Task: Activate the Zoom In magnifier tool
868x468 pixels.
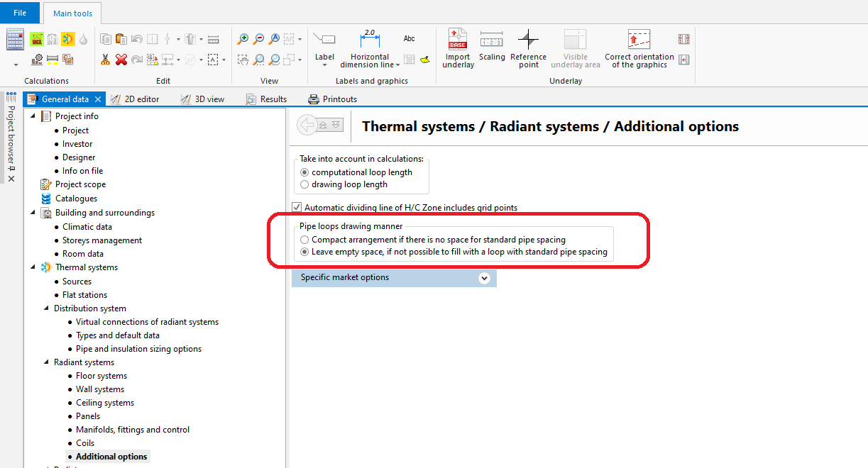Action: pyautogui.click(x=242, y=38)
